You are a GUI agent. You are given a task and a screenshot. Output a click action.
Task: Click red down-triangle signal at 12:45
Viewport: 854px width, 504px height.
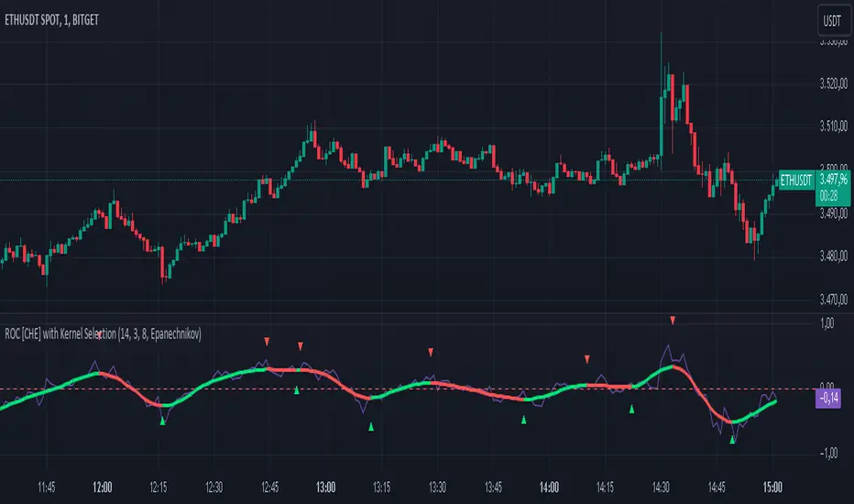click(267, 342)
